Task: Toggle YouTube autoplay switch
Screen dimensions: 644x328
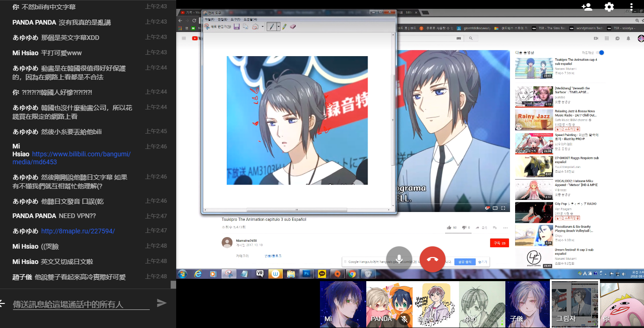Action: (x=600, y=53)
